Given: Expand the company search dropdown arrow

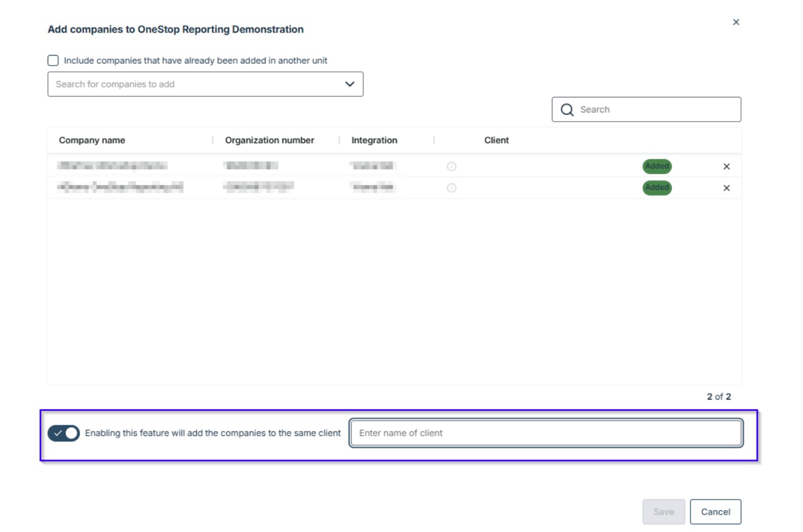Looking at the screenshot, I should (x=349, y=84).
